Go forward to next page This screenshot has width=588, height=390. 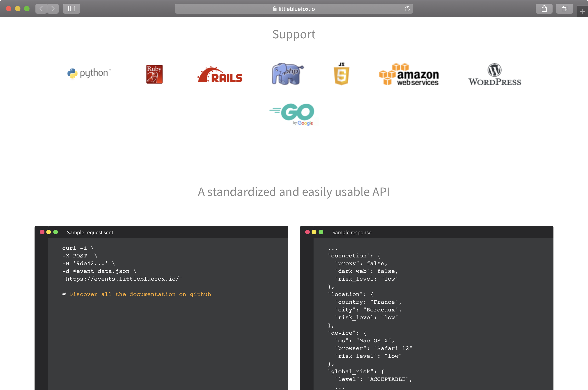tap(53, 9)
